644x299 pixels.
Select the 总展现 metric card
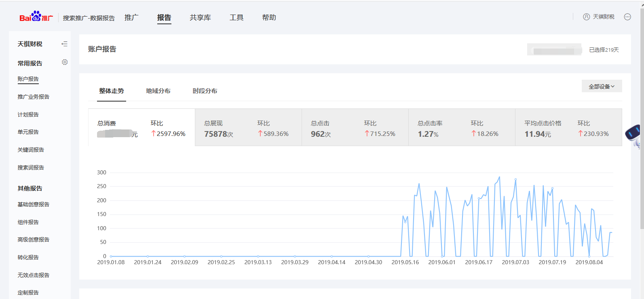(248, 127)
